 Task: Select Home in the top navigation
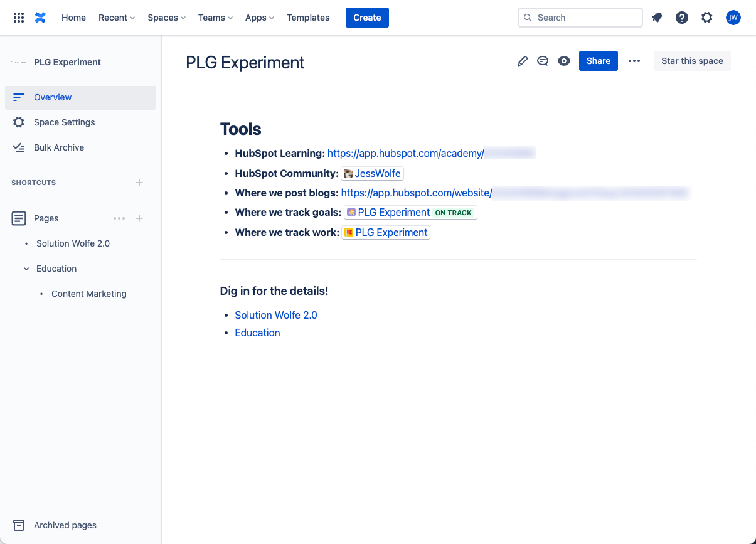pos(73,18)
